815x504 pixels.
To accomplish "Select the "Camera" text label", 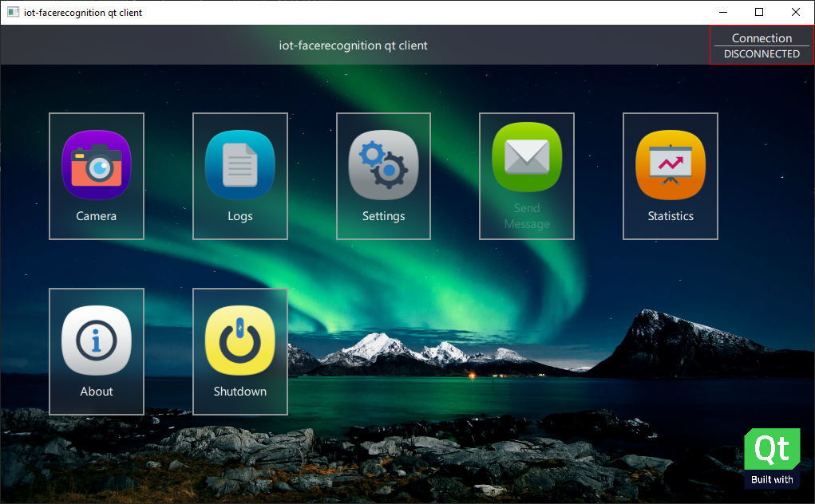I will 97,216.
